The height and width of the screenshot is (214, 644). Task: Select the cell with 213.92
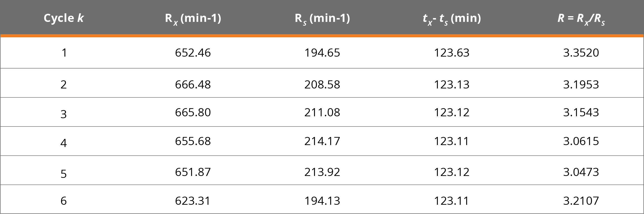click(322, 172)
